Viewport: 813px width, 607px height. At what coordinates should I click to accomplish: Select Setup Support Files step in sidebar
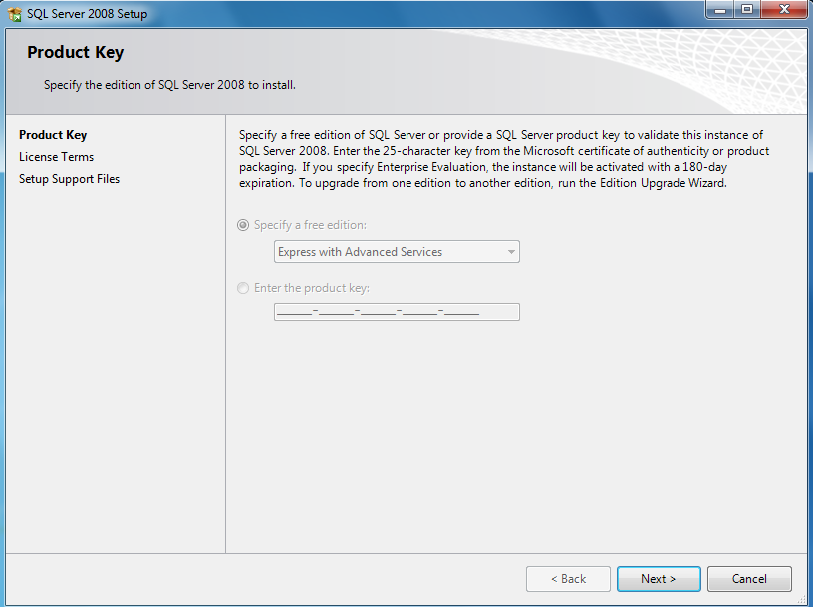69,179
